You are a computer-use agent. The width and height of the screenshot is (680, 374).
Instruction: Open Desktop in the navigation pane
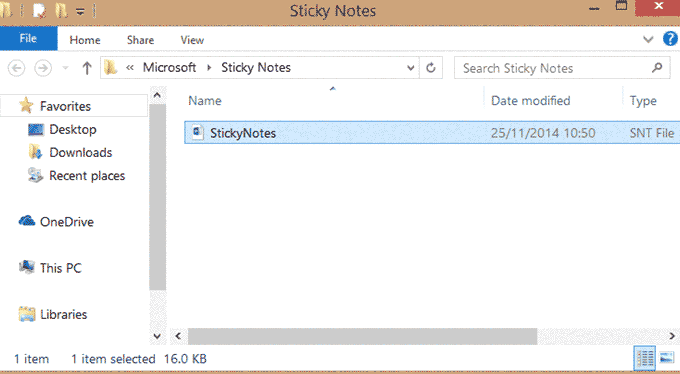click(x=72, y=129)
